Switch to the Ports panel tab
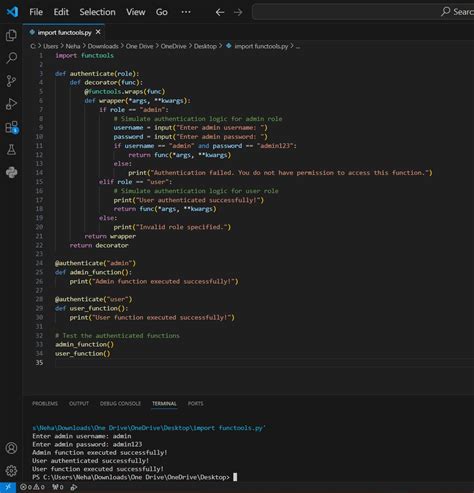The height and width of the screenshot is (493, 474). (x=195, y=404)
